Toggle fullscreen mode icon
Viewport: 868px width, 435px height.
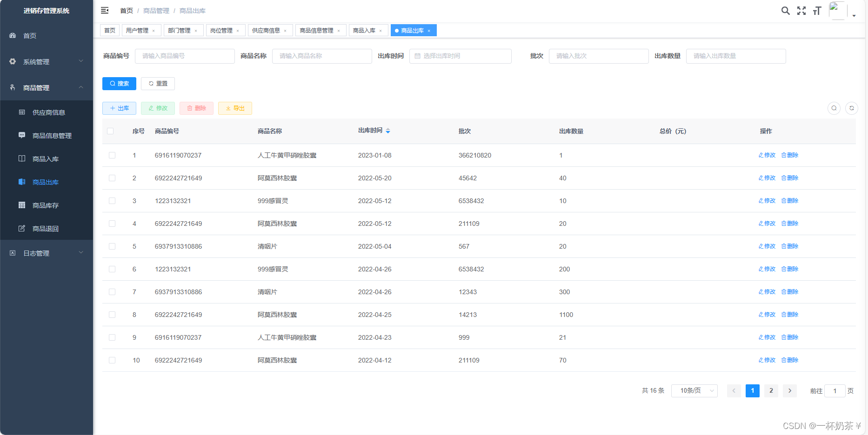(x=801, y=11)
